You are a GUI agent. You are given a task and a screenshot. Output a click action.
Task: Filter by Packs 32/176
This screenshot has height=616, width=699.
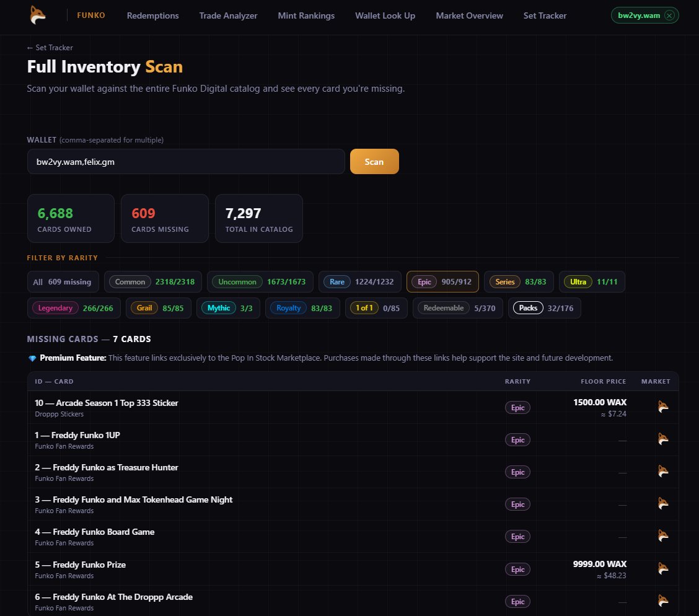tap(544, 308)
